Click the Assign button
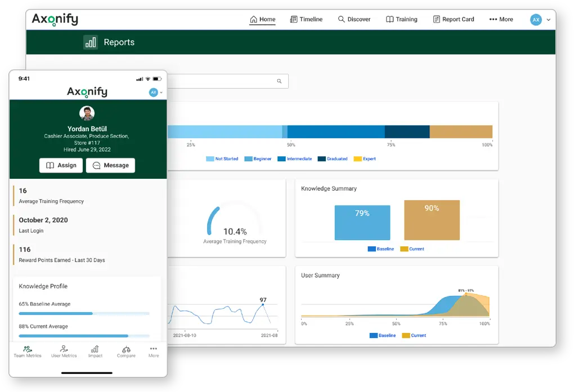 point(61,165)
